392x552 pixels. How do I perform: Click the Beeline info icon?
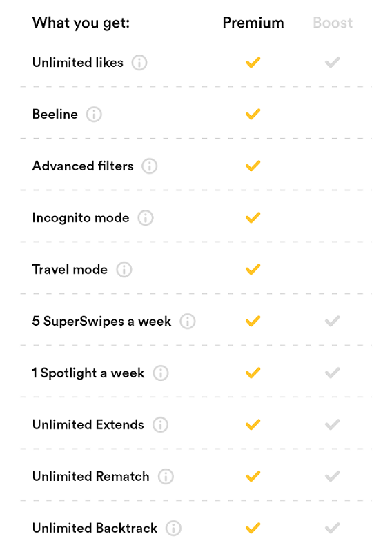[94, 115]
